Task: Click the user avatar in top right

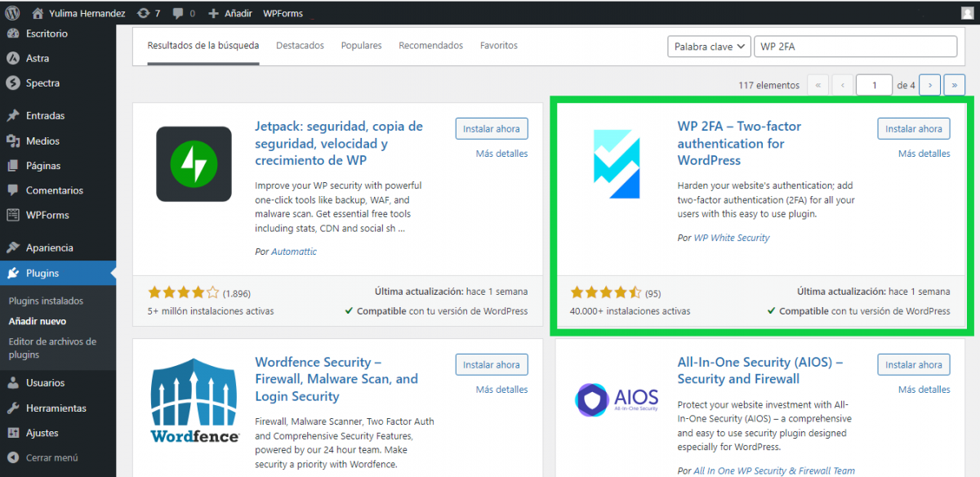Action: [967, 13]
